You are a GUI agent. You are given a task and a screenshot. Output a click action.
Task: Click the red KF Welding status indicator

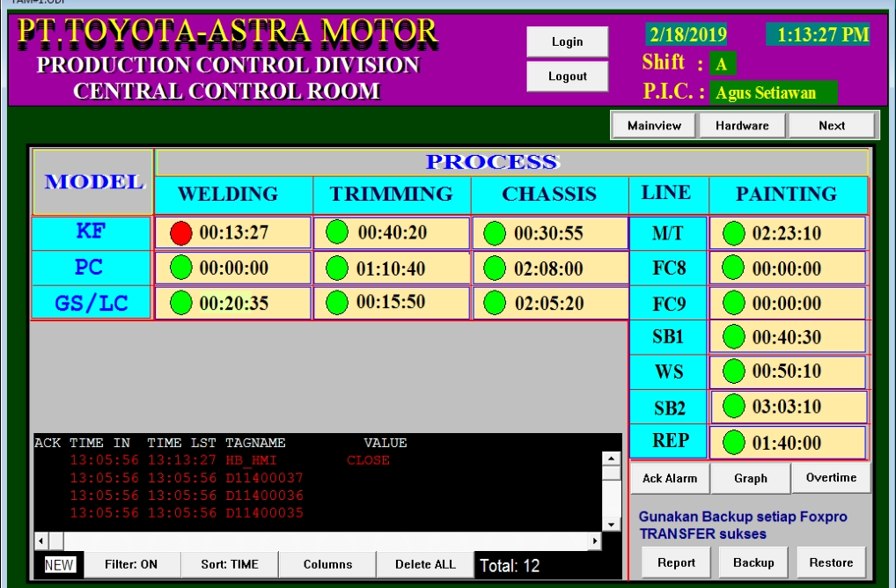(180, 233)
